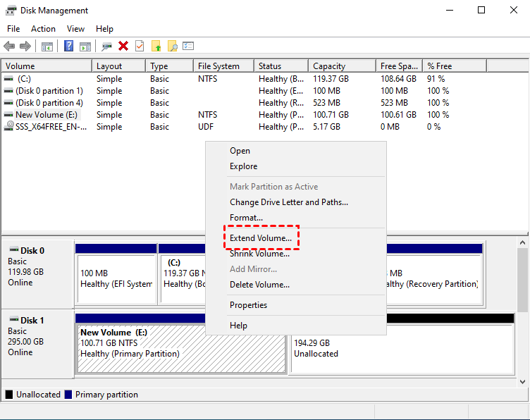Select the (C:) partition block on Disk 0
The width and height of the screenshot is (530, 420).
(182, 274)
